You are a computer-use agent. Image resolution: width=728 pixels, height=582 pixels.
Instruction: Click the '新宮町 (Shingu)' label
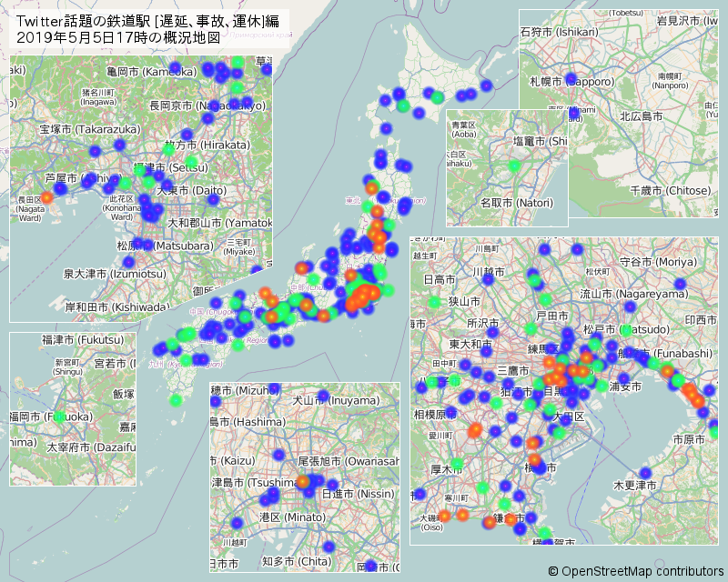pyautogui.click(x=67, y=366)
